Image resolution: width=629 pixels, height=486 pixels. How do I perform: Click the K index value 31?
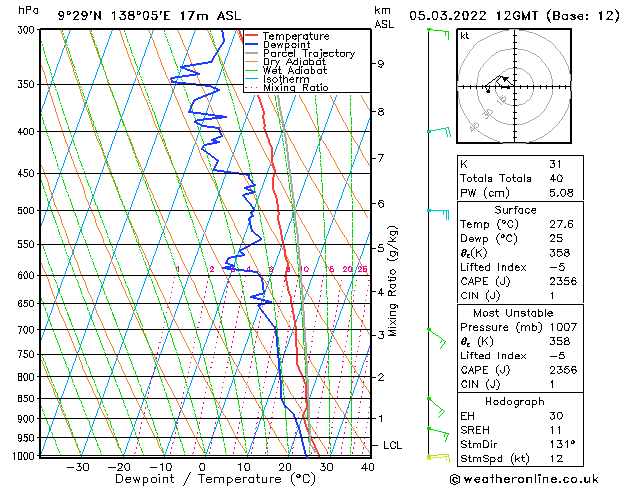click(x=555, y=164)
